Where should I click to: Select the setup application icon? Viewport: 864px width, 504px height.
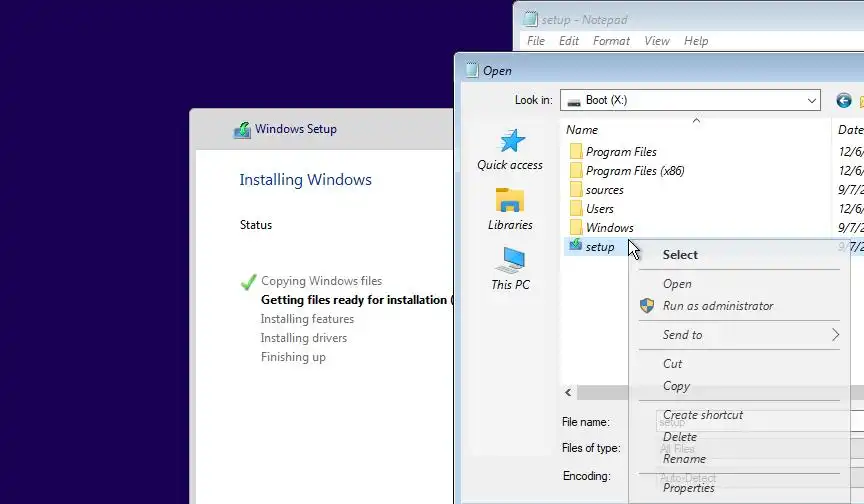575,245
